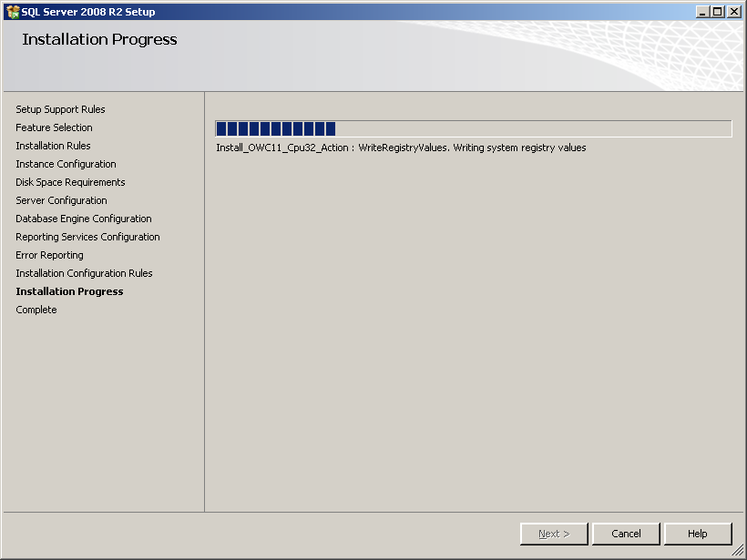The width and height of the screenshot is (747, 560).
Task: Select Installation Configuration Rules step
Action: (85, 273)
